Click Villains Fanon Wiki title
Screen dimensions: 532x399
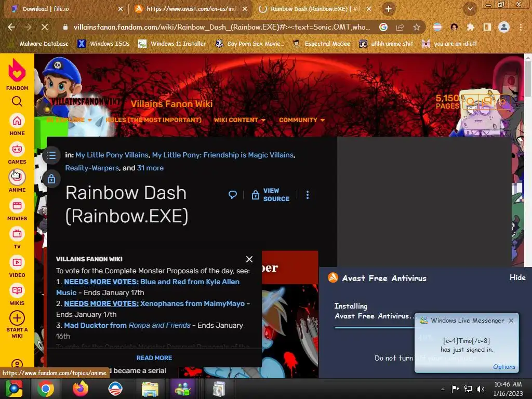pos(171,104)
